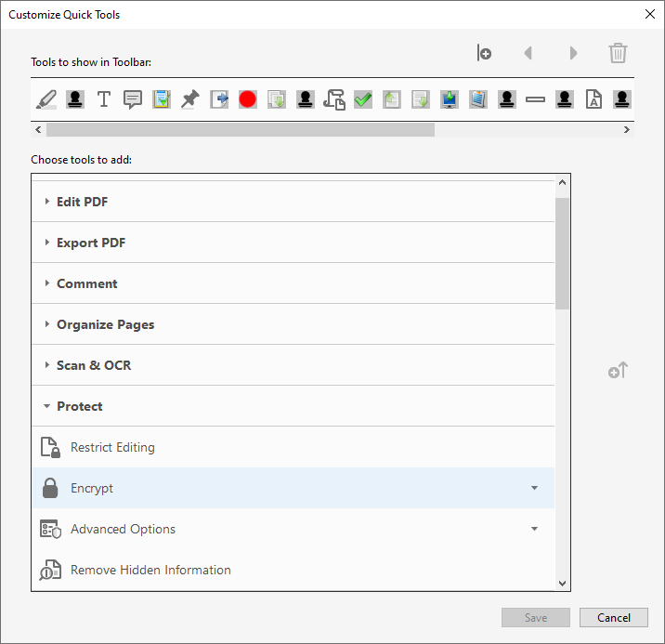Click the tools list scroll-down arrow
The height and width of the screenshot is (644, 665).
tap(562, 583)
